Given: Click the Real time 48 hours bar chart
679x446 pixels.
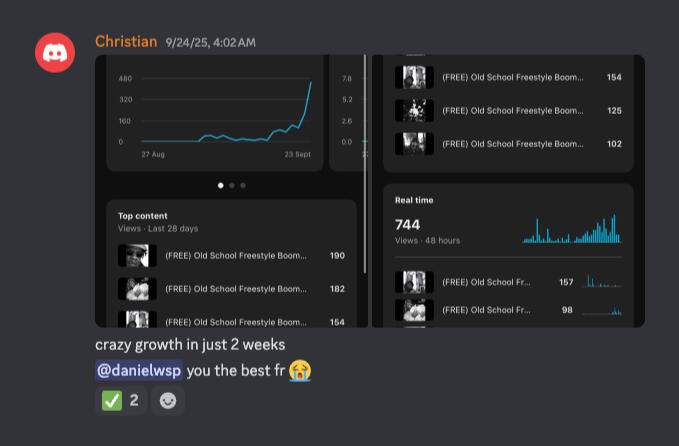Looking at the screenshot, I should click(573, 231).
